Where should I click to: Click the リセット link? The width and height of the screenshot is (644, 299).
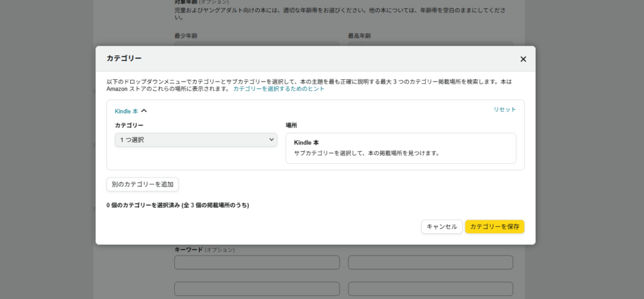pyautogui.click(x=504, y=110)
